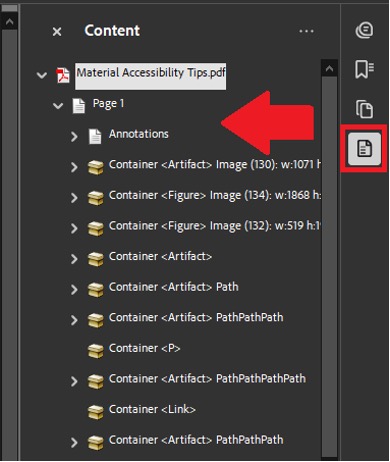
Task: Expand Container <Artifact> PathPathPathPath row
Action: tap(74, 381)
